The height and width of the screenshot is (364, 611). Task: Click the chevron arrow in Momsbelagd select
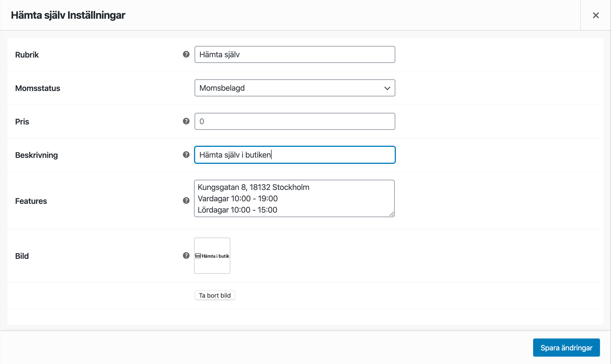click(387, 88)
